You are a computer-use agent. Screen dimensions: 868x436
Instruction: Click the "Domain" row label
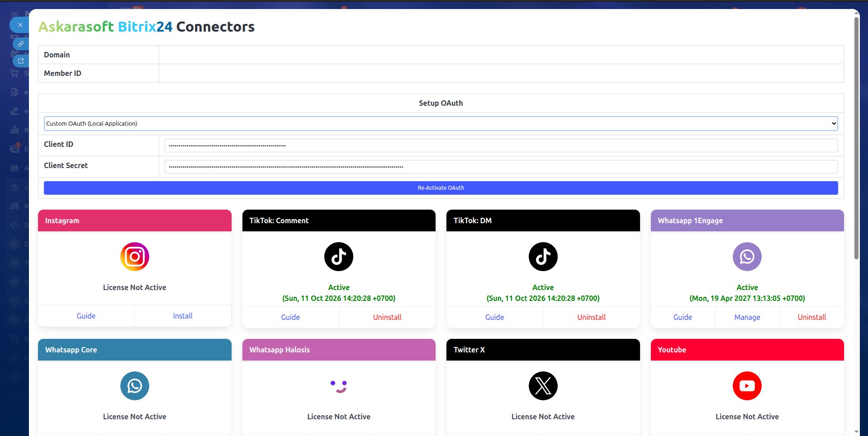point(57,55)
